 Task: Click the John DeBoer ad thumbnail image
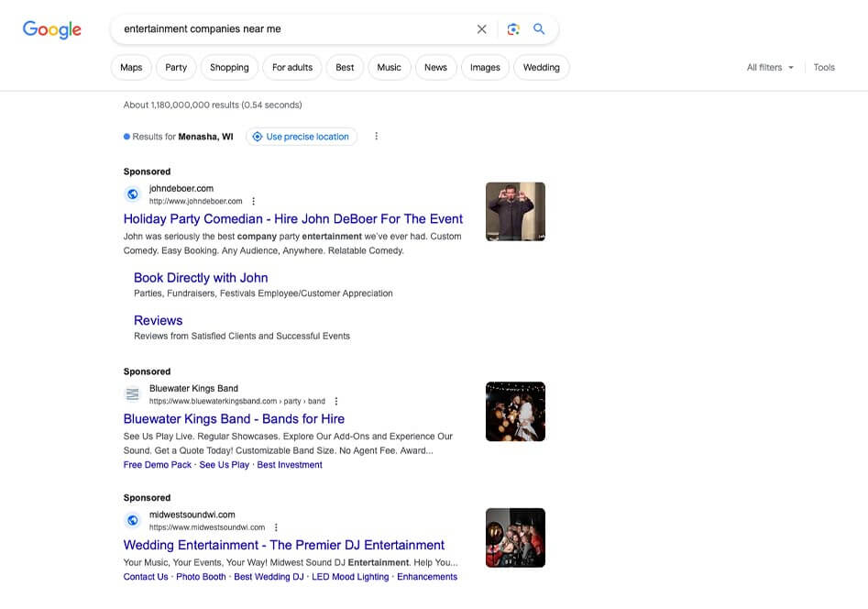[x=515, y=212]
